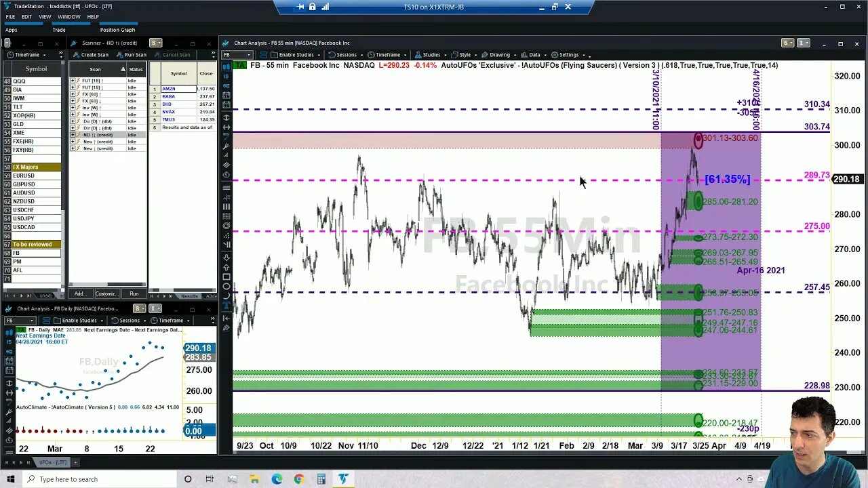Click the Run button below scan list
Image resolution: width=868 pixels, height=488 pixels.
point(134,293)
